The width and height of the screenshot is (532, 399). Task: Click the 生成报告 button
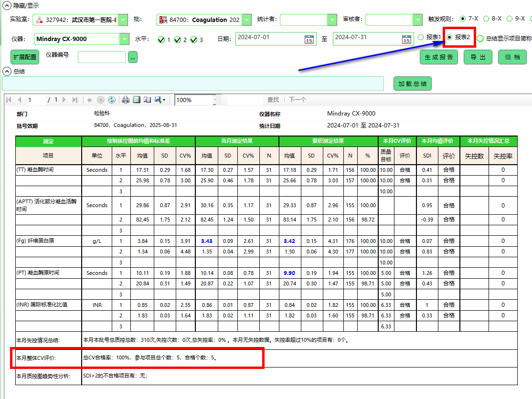point(439,57)
